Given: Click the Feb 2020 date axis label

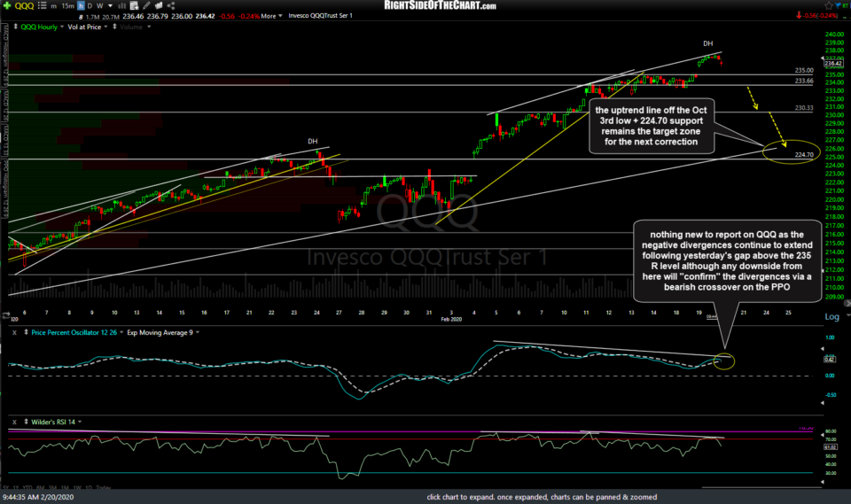Looking at the screenshot, I should (451, 320).
